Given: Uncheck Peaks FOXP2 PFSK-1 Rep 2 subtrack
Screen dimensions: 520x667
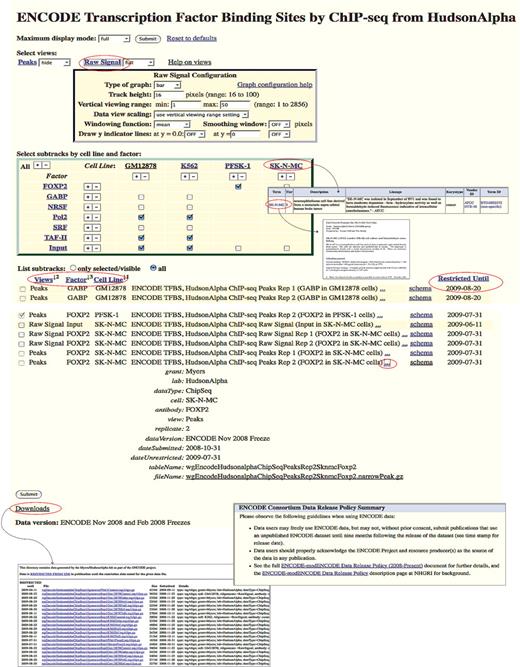Looking at the screenshot, I should point(22,315).
